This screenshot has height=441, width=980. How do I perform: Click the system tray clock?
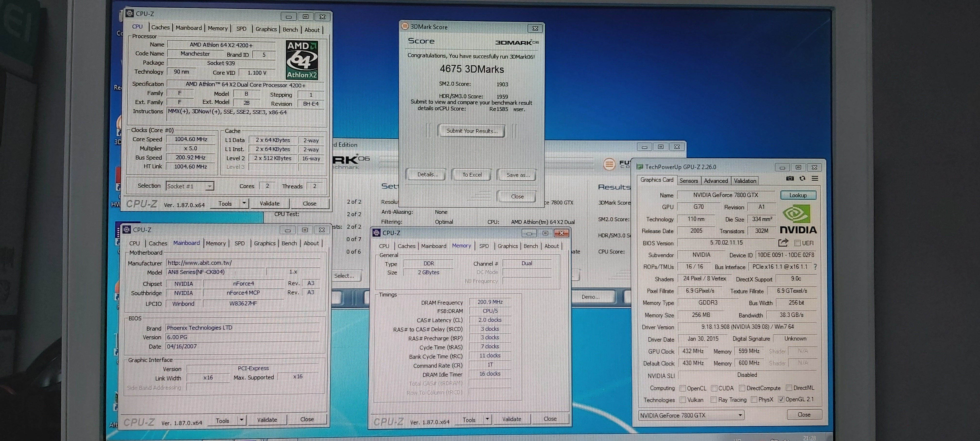(809, 438)
